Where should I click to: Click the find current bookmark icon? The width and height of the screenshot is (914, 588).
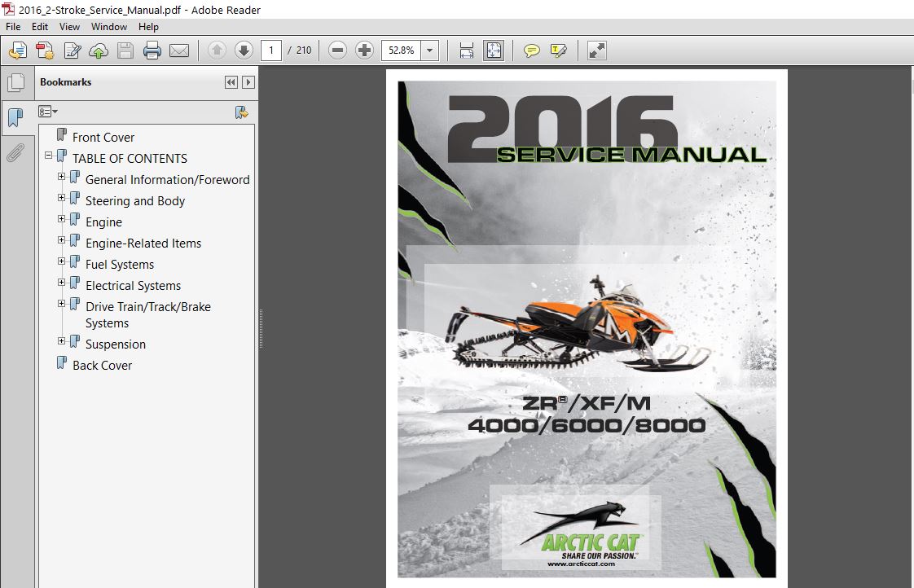click(241, 112)
